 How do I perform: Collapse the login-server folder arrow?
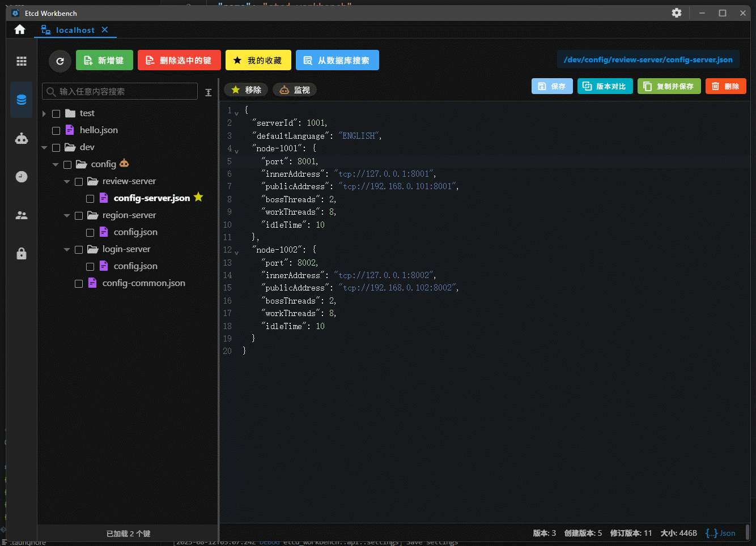point(67,250)
